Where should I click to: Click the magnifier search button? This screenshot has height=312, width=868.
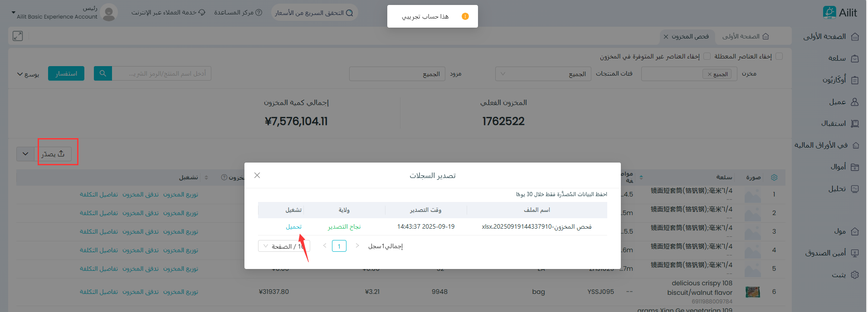(x=103, y=73)
